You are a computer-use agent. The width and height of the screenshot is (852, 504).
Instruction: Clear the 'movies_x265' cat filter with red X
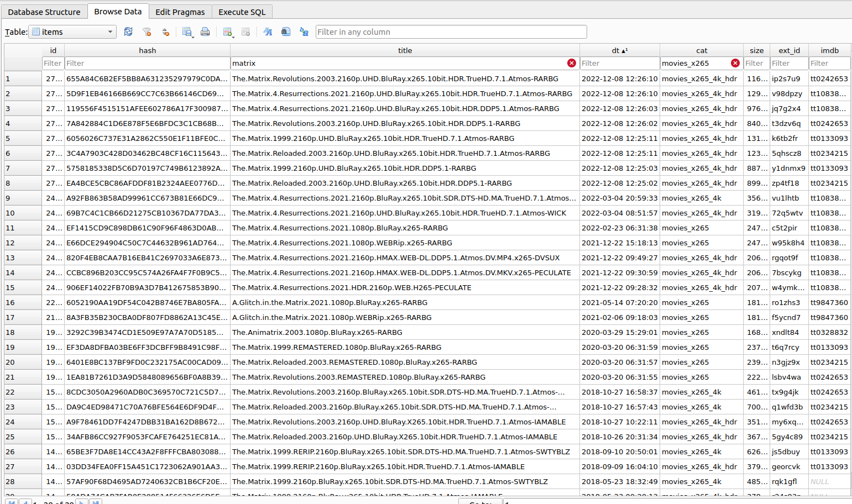coord(735,63)
